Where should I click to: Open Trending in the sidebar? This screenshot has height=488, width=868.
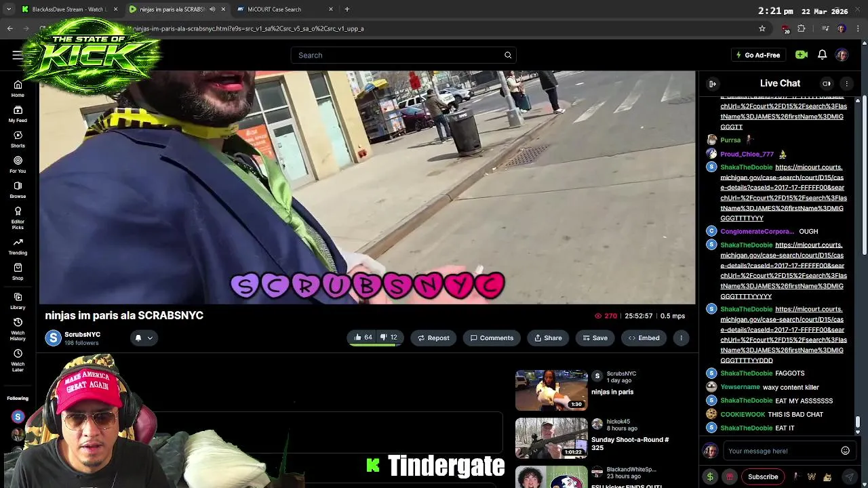pyautogui.click(x=18, y=246)
